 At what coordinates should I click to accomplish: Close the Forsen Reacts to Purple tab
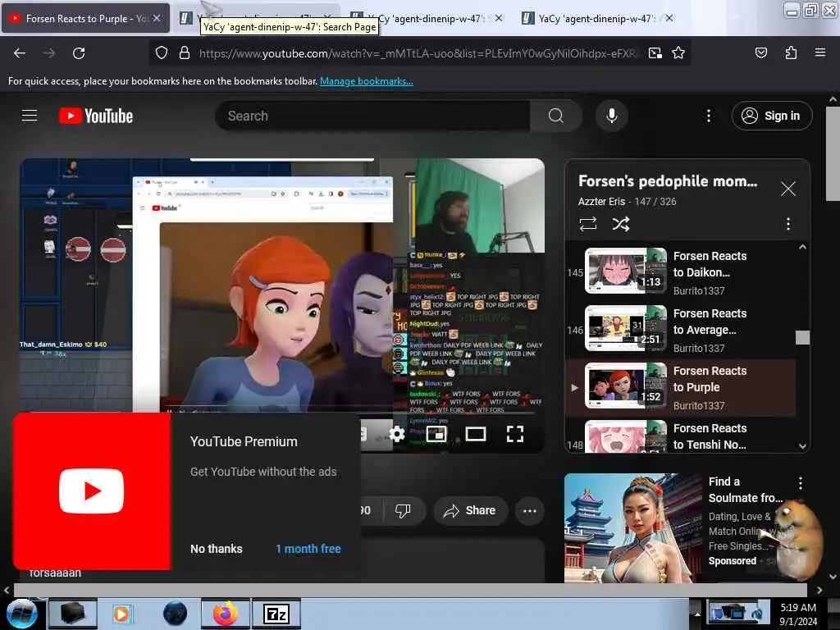pos(157,18)
